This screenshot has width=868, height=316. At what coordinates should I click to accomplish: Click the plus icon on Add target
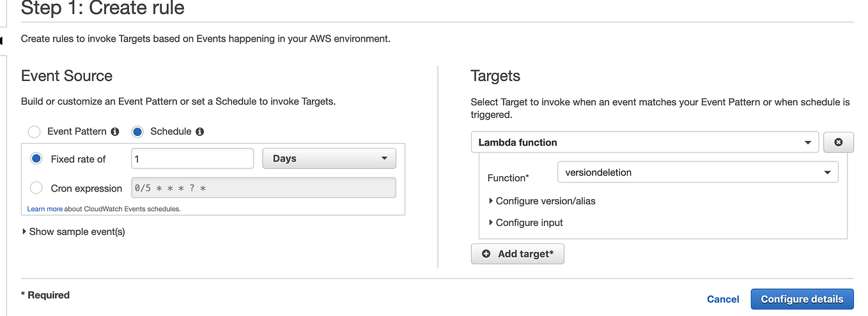pos(486,253)
